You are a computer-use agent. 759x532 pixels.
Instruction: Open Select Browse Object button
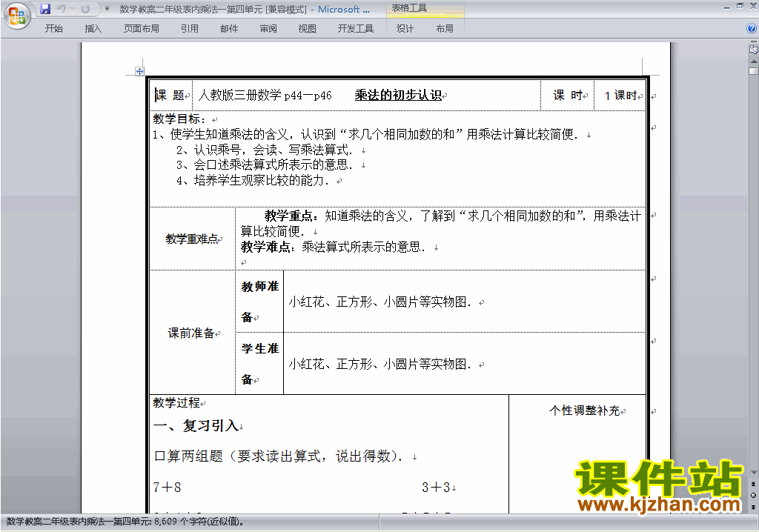pyautogui.click(x=753, y=495)
